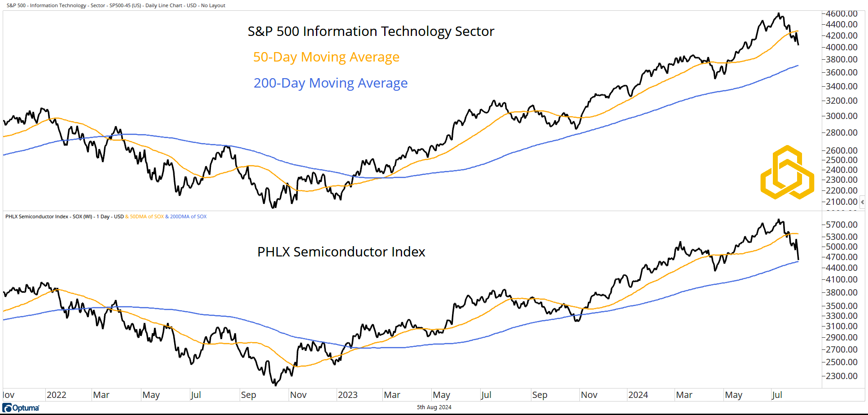This screenshot has height=415, width=868.
Task: Click the yellow hexagon watermark logo
Action: tap(787, 172)
